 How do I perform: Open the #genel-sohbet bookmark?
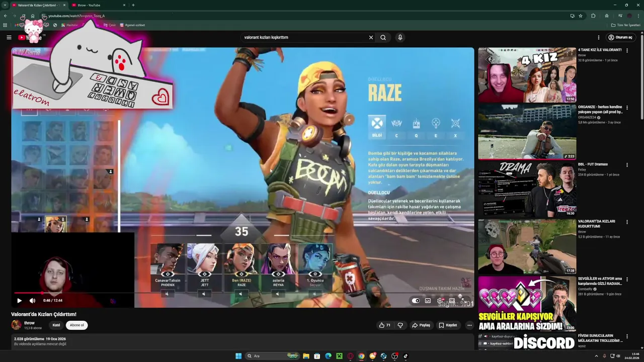[132, 25]
